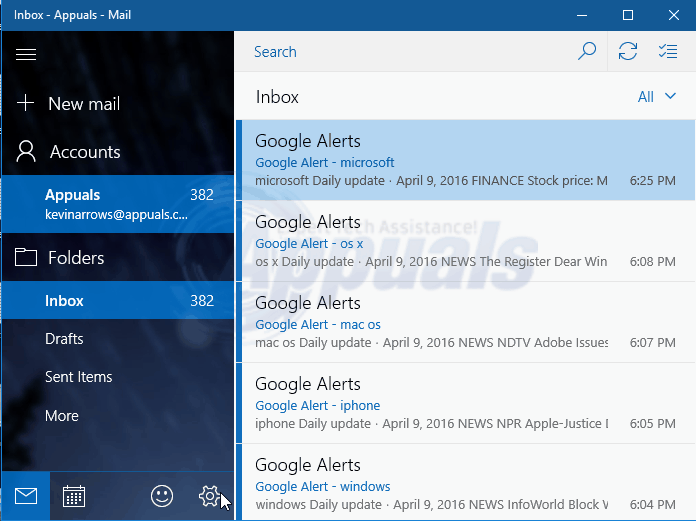The width and height of the screenshot is (696, 521).
Task: Open the Google Alert - microsoft email
Action: (x=465, y=160)
